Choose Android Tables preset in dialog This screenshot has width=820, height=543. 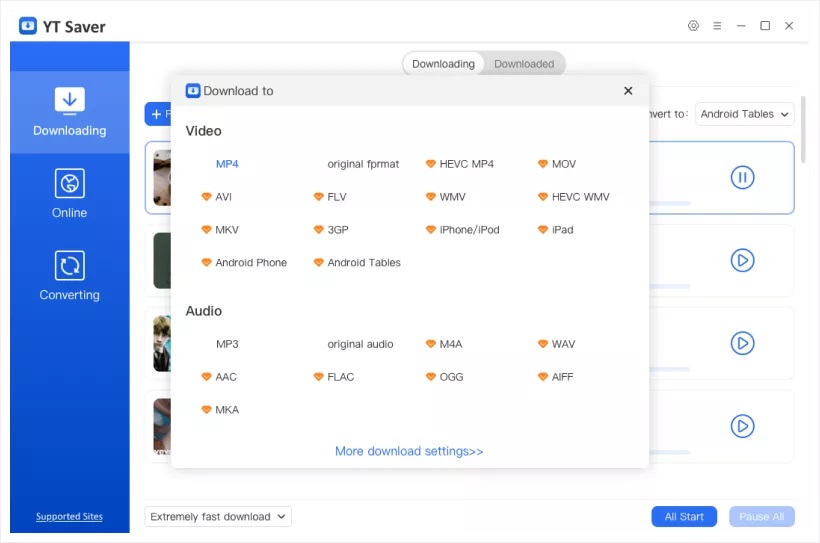[x=357, y=263]
